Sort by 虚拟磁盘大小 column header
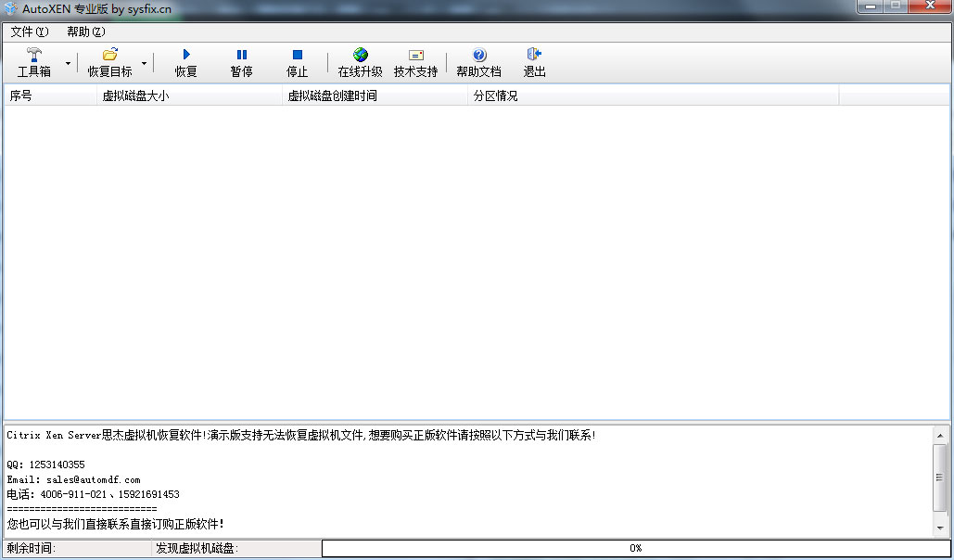The image size is (954, 560). (189, 95)
